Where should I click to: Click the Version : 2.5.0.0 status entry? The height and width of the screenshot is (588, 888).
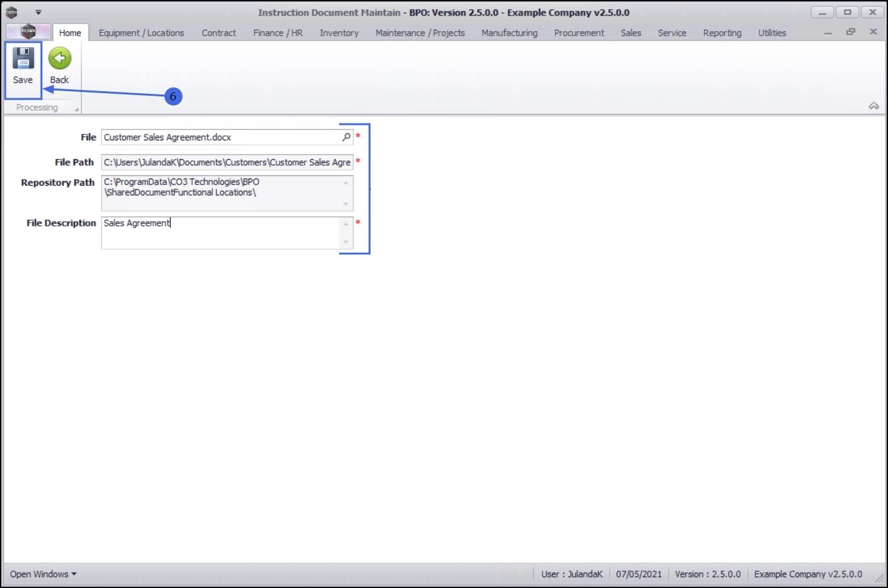pos(708,574)
